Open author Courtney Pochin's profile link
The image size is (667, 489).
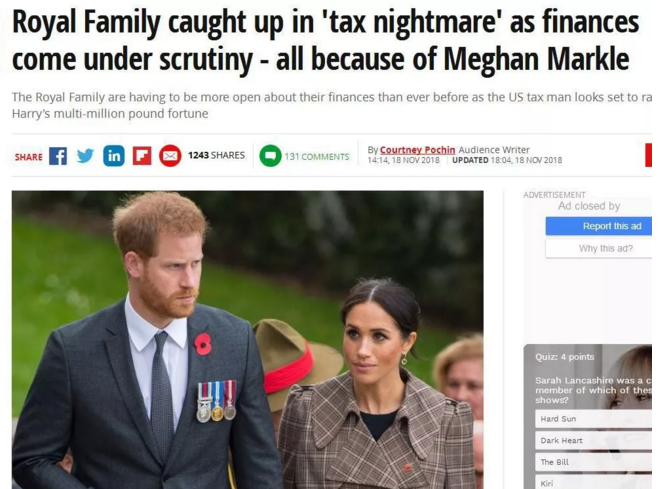tap(417, 150)
